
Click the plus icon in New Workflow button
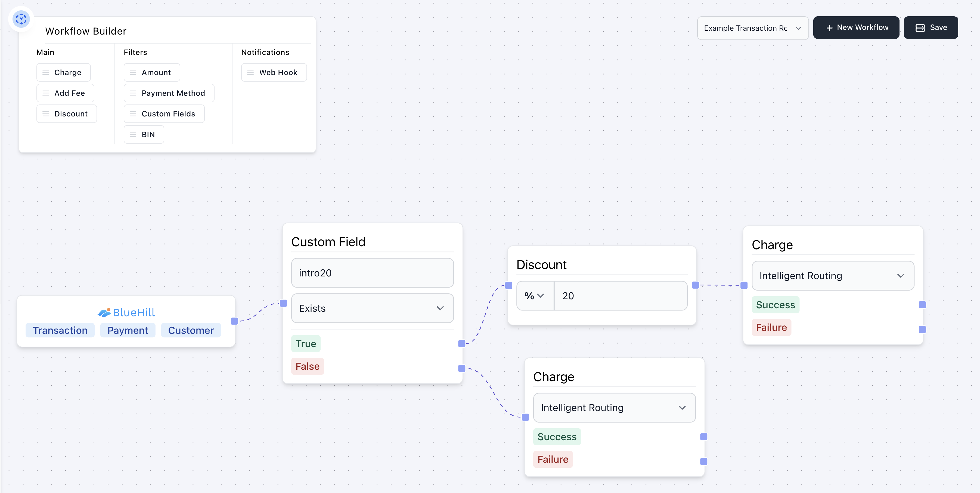[829, 28]
